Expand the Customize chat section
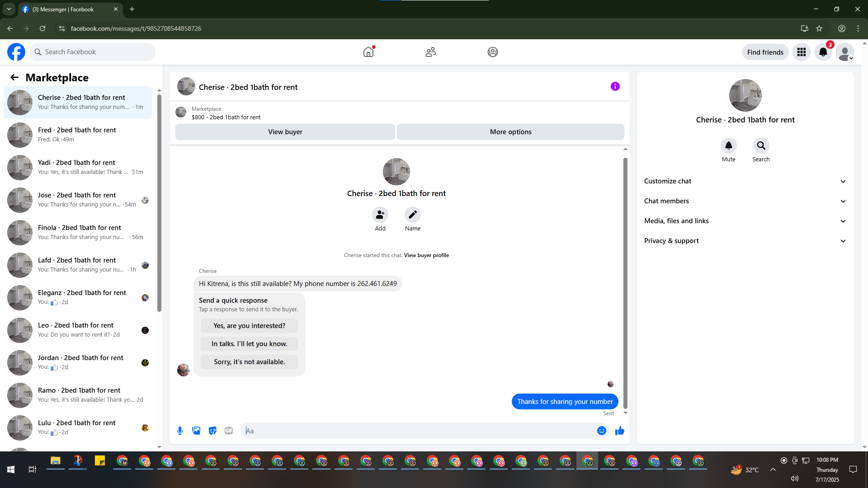 tap(745, 181)
